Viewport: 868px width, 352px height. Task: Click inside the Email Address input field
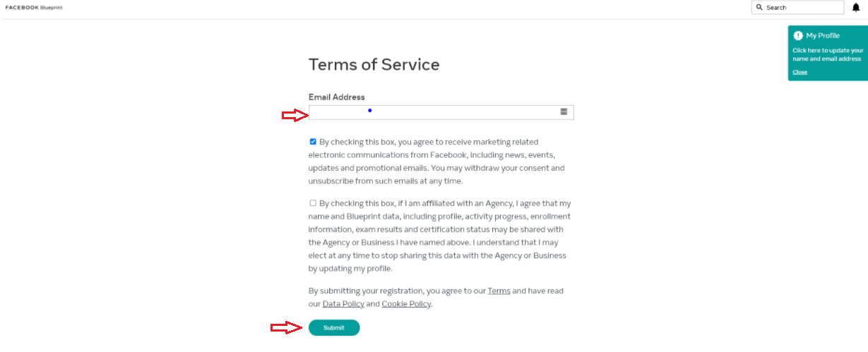pyautogui.click(x=441, y=112)
